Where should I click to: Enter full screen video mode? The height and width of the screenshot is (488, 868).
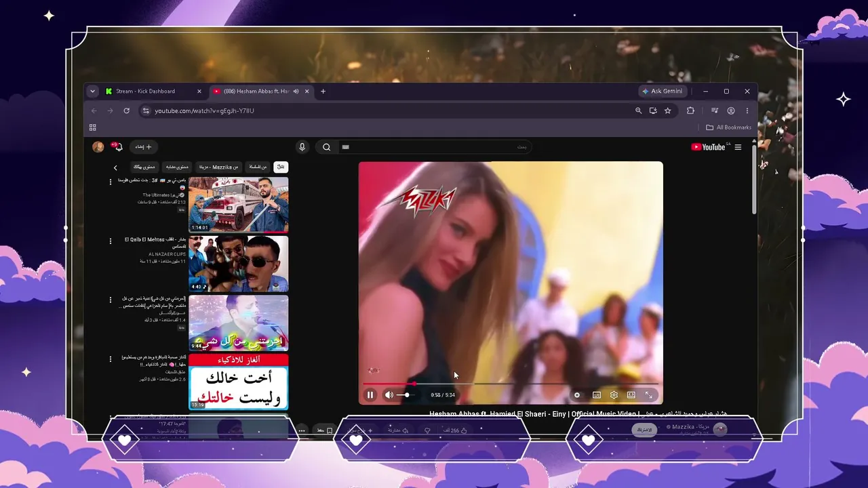(649, 395)
